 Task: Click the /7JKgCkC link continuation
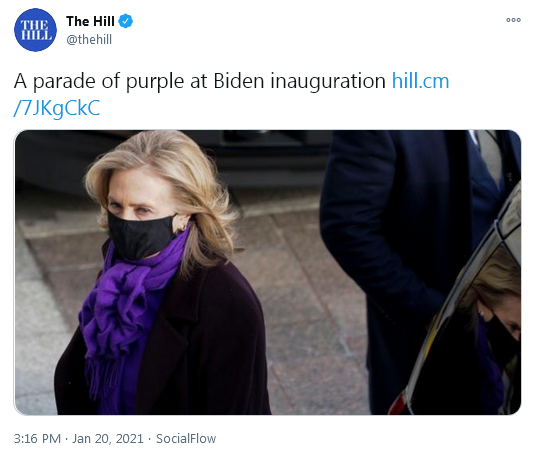pos(57,108)
